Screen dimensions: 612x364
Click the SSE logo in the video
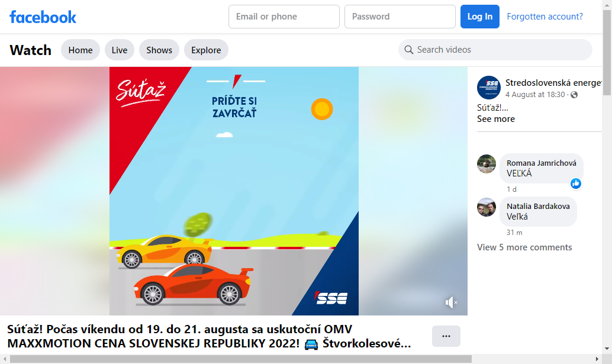pos(331,298)
